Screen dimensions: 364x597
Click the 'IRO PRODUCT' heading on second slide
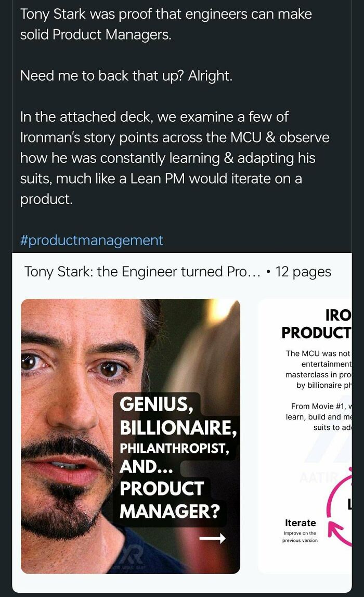click(x=316, y=324)
